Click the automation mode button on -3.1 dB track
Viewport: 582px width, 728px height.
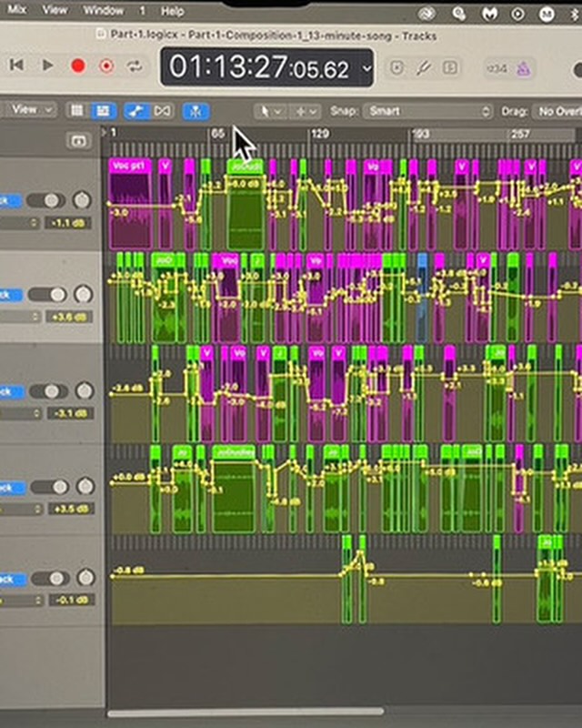(x=11, y=391)
